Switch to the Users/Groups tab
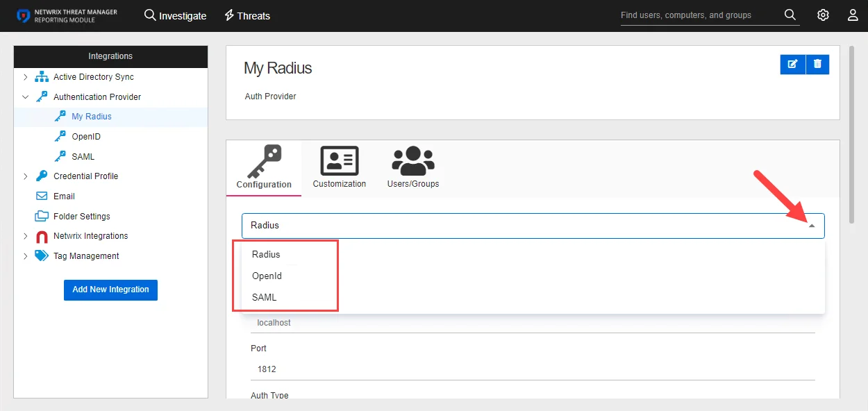 click(x=413, y=168)
